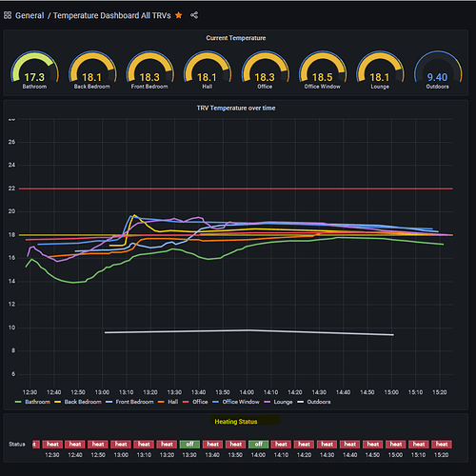Star the Temperature Dashboard
This screenshot has width=476, height=476.
tap(179, 15)
